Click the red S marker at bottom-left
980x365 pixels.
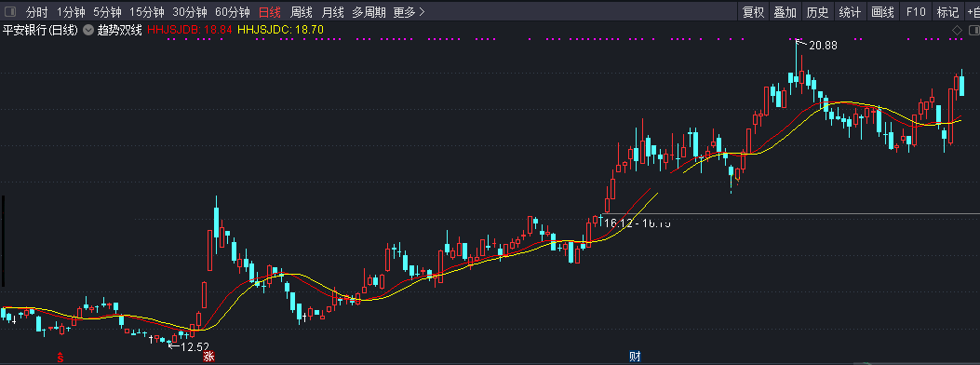(60, 358)
